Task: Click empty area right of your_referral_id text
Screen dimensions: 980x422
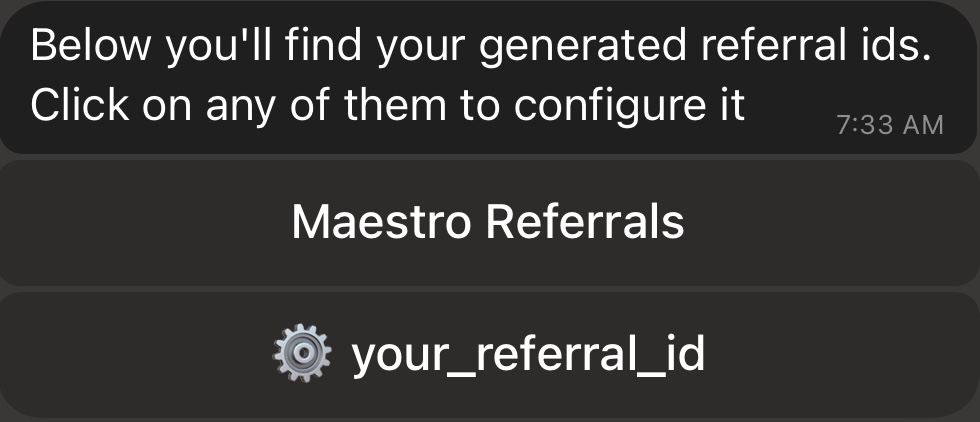Action: [840, 354]
